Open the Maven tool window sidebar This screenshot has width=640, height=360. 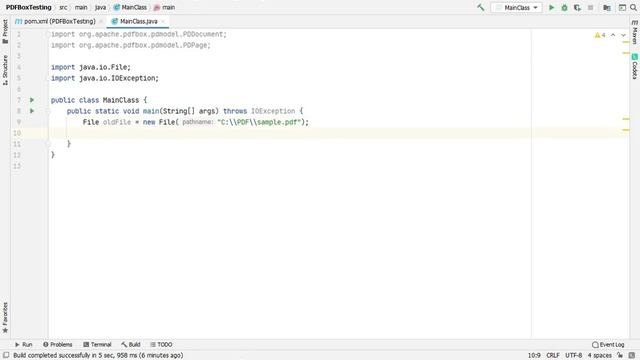[635, 32]
